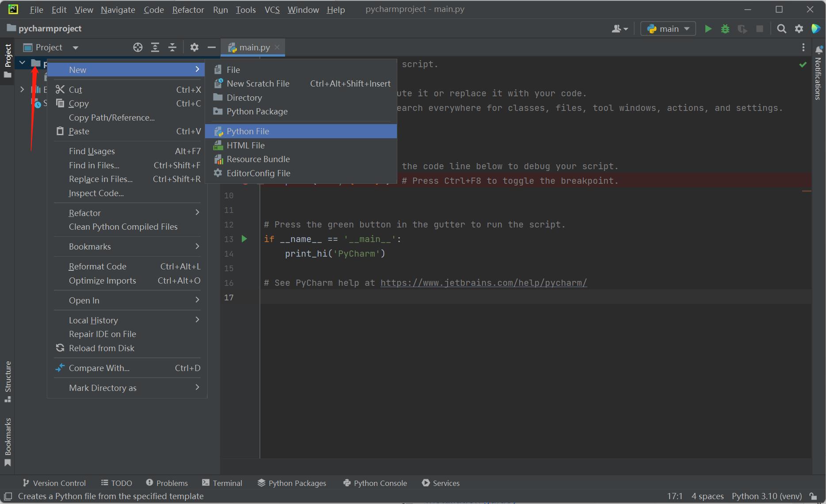The image size is (826, 504).
Task: Open Project panel options gear
Action: pyautogui.click(x=194, y=47)
